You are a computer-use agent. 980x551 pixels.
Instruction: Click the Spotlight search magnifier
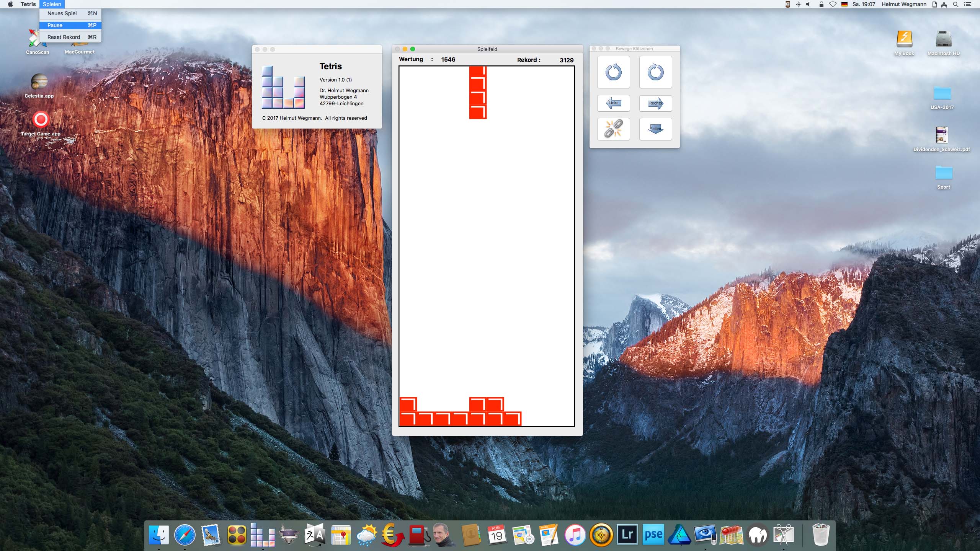955,4
